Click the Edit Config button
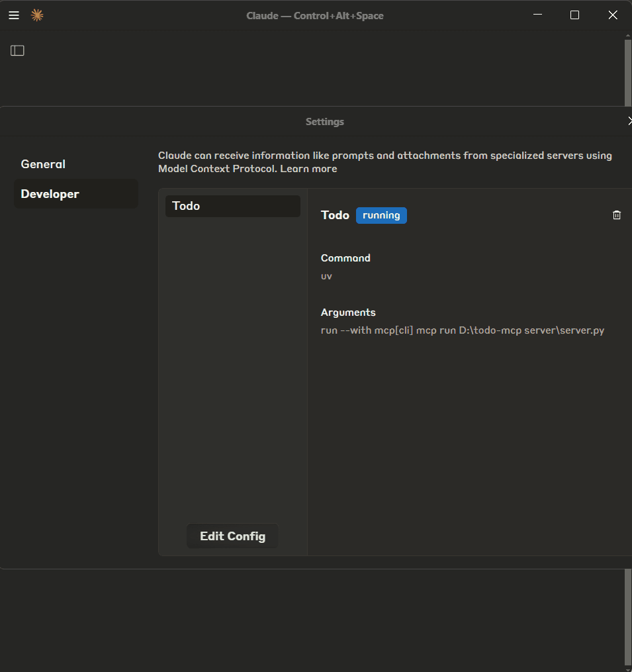 tap(233, 536)
